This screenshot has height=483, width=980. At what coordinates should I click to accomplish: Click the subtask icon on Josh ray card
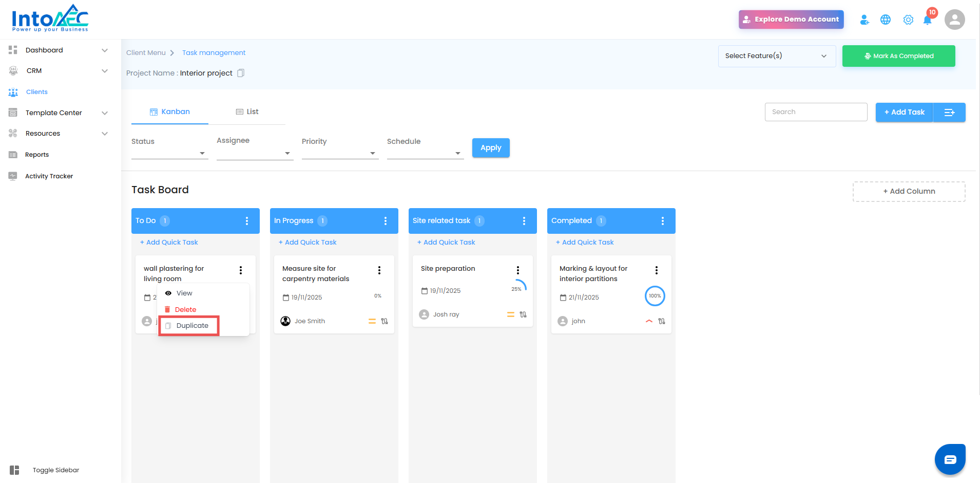point(523,314)
